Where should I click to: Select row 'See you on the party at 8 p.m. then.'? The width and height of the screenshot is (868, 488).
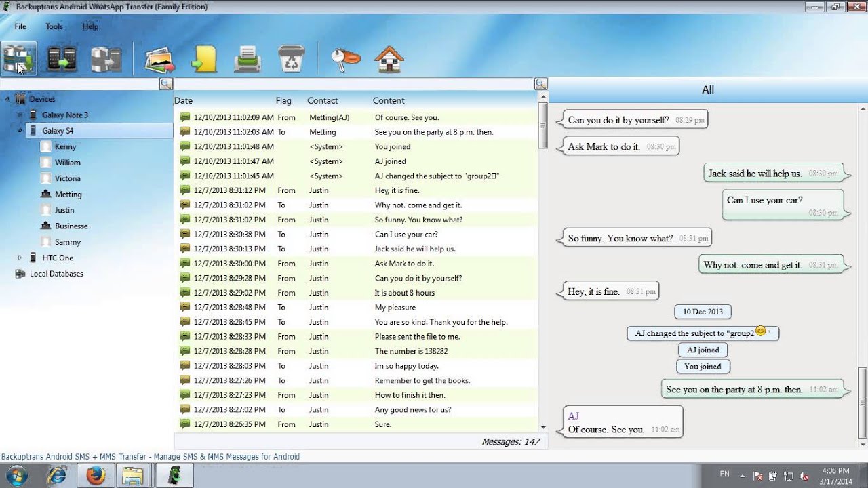point(356,132)
